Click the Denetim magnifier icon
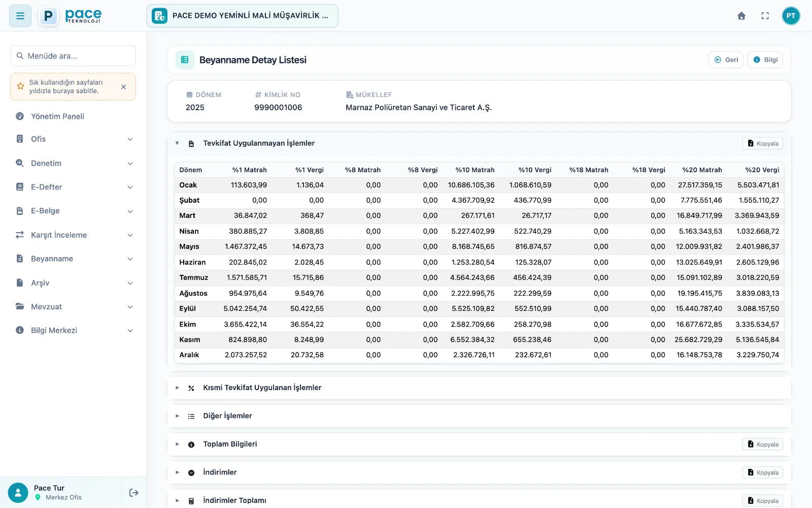 [x=20, y=163]
